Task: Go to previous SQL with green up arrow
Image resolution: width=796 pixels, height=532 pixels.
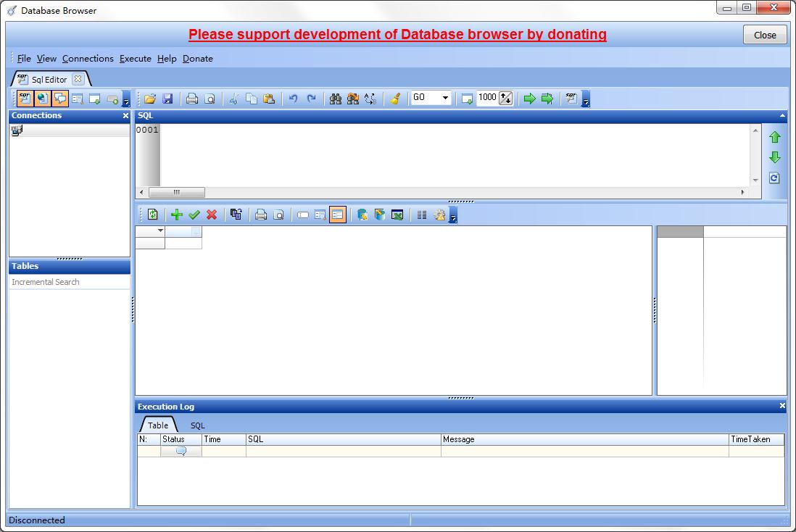Action: pyautogui.click(x=775, y=137)
